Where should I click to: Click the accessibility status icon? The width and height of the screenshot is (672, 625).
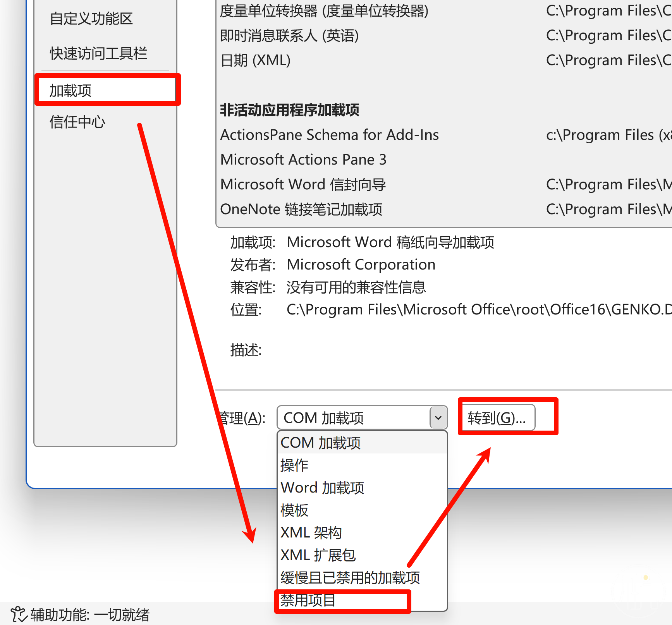19,615
